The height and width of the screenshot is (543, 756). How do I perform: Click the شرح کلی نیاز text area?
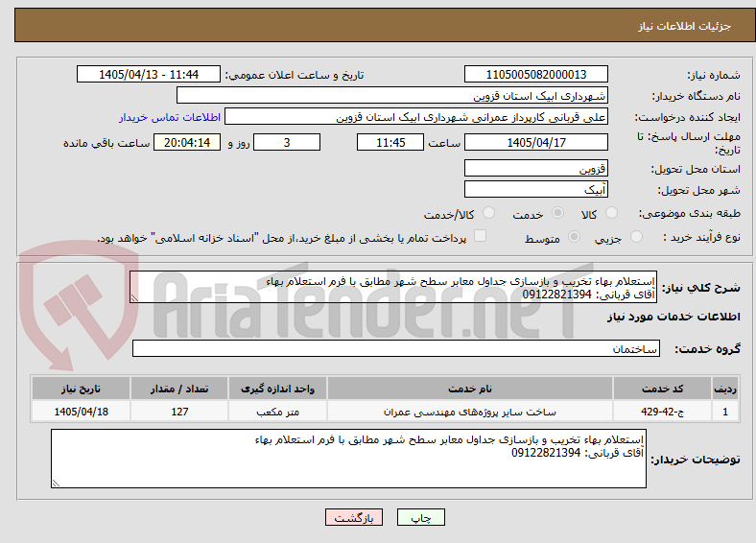[x=393, y=287]
